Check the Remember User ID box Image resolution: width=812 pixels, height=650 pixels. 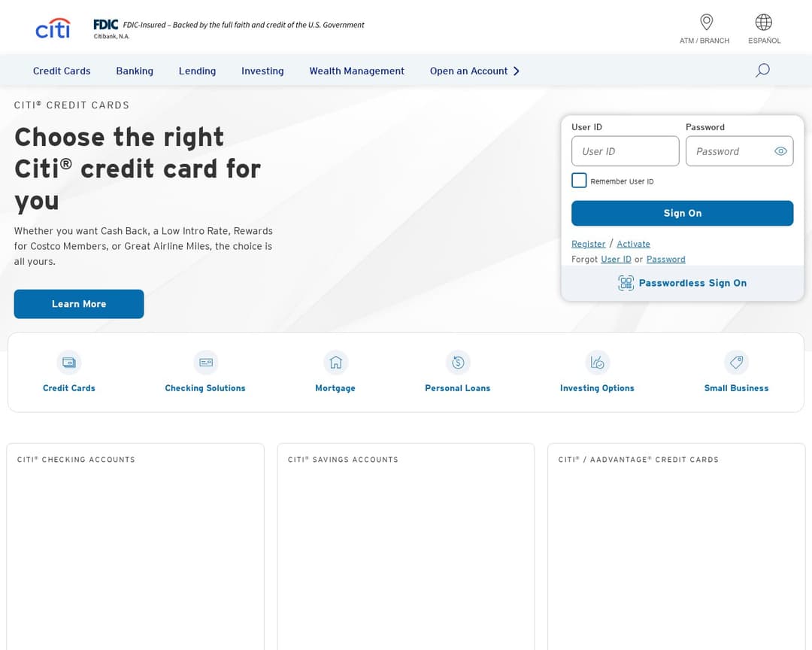pyautogui.click(x=579, y=181)
